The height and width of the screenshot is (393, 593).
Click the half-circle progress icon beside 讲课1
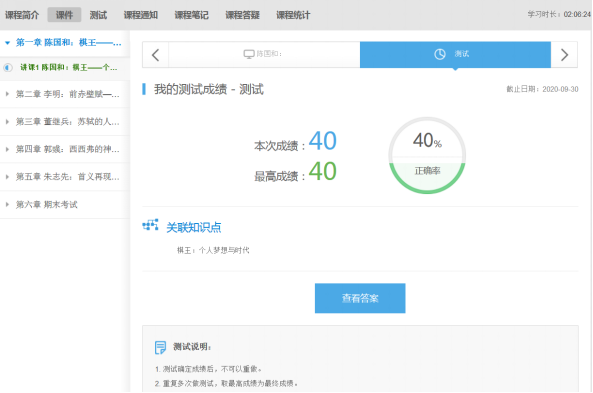pos(8,68)
